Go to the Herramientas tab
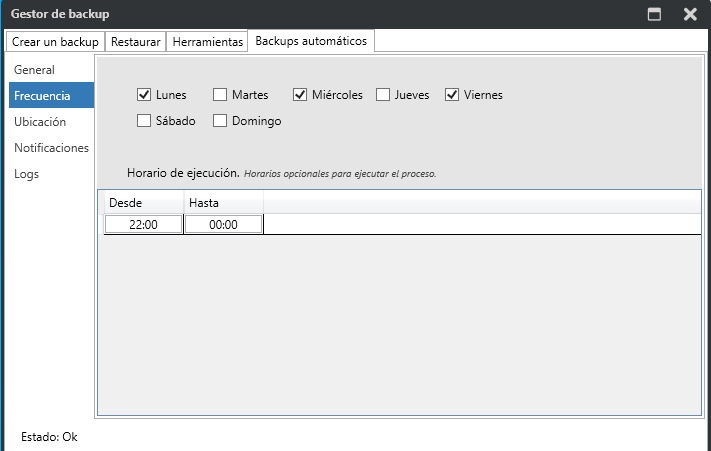The width and height of the screenshot is (711, 451). 207,42
